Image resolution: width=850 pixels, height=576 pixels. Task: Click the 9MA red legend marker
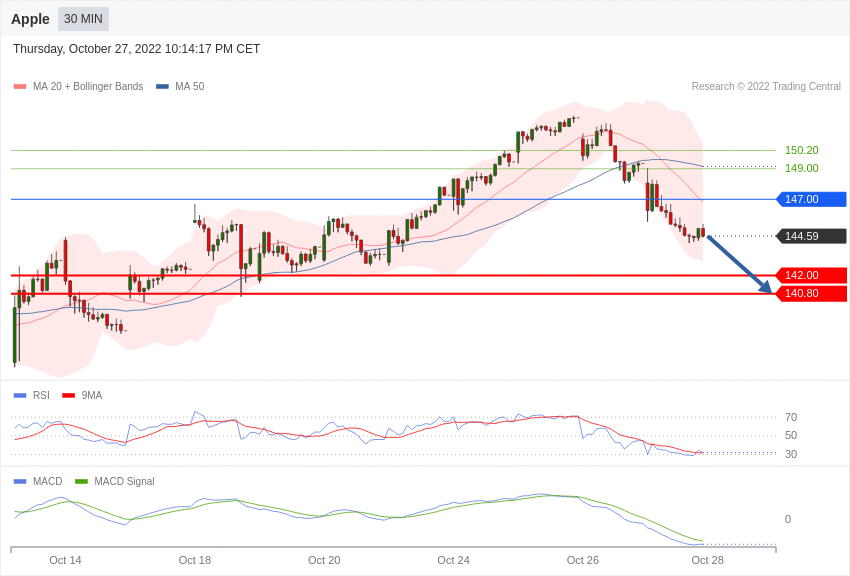(x=68, y=396)
